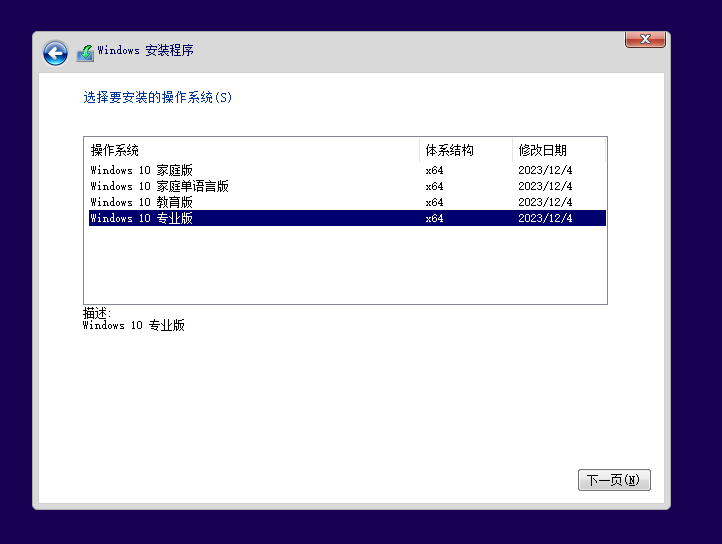Click empty space inside the OS list box
This screenshot has height=544, width=722.
(345, 265)
